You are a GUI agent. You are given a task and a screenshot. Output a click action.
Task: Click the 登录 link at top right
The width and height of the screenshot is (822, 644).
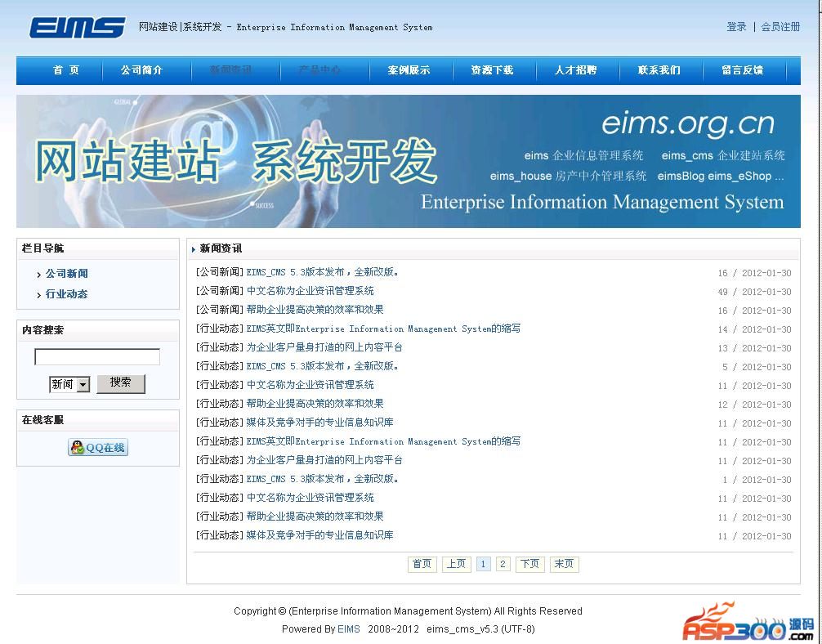pos(736,27)
